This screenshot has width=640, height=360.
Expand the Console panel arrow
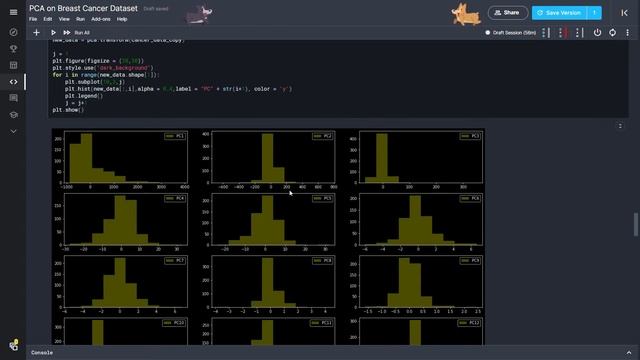click(629, 353)
